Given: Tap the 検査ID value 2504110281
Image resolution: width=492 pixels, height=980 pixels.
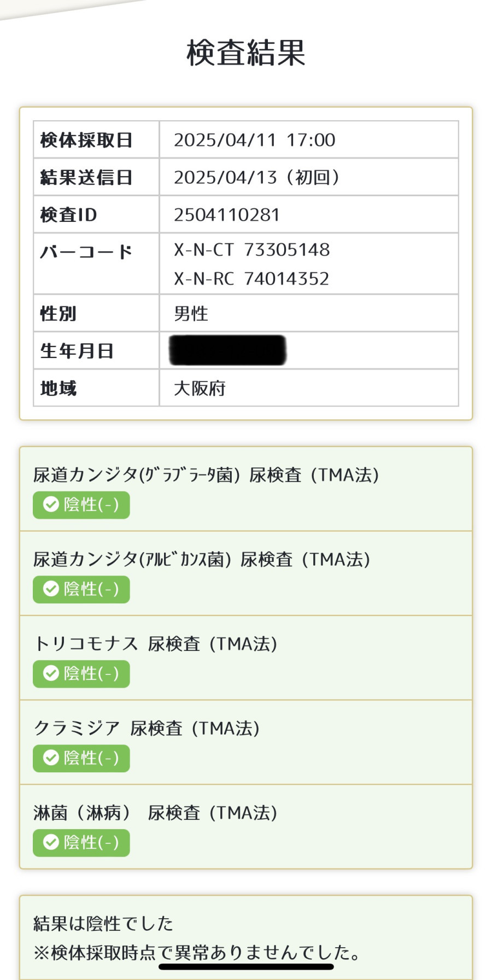Looking at the screenshot, I should point(227,215).
